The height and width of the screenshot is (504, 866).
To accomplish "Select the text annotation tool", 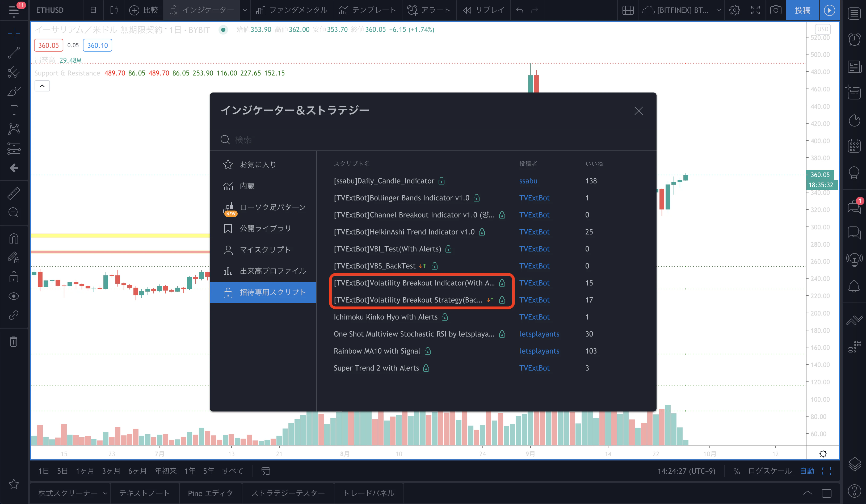I will 14,110.
